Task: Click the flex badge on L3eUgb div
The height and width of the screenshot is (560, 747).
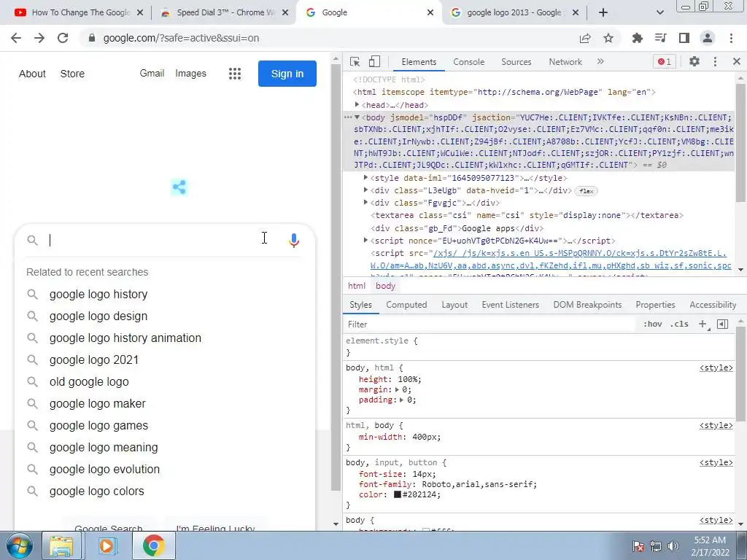Action: 586,191
